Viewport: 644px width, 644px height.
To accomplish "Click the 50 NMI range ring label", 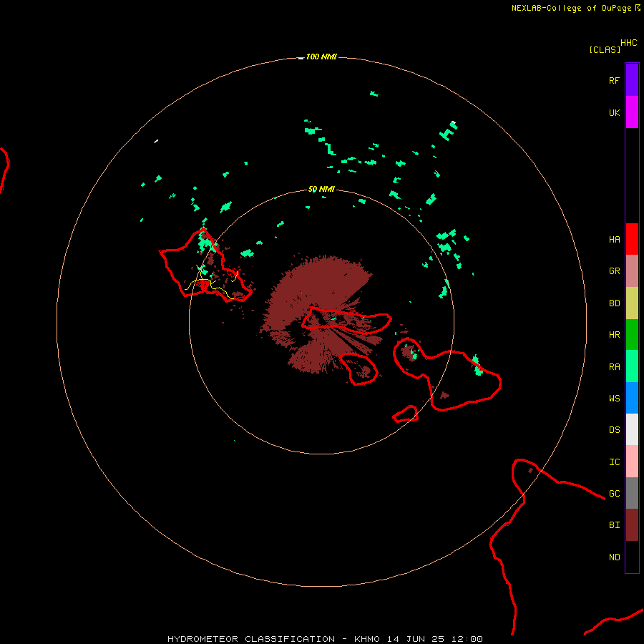I will [321, 190].
